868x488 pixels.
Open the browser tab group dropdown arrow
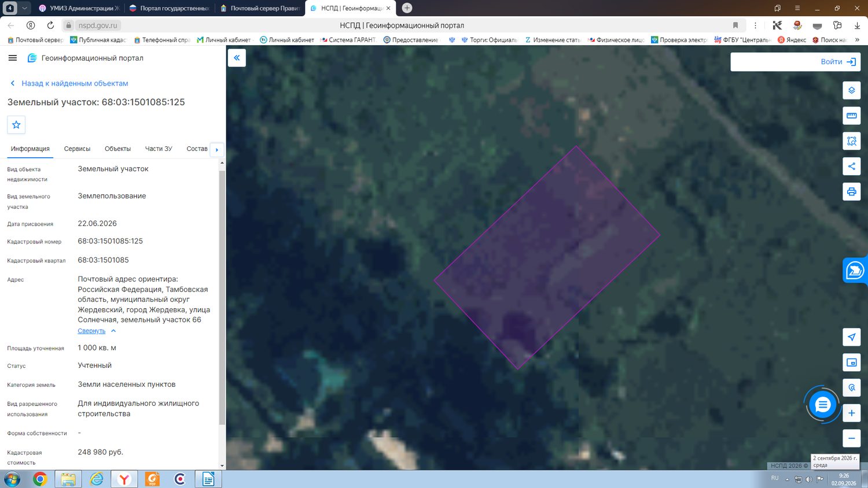[24, 8]
